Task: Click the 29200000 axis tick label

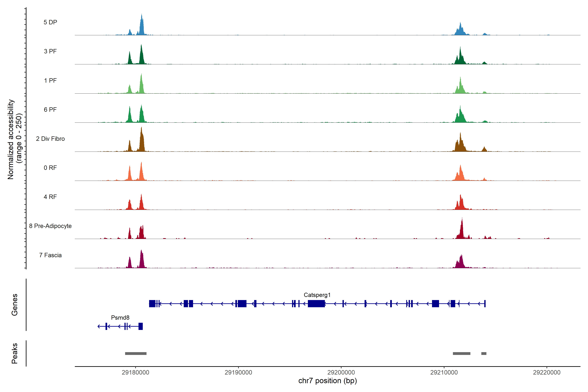Action: [341, 372]
